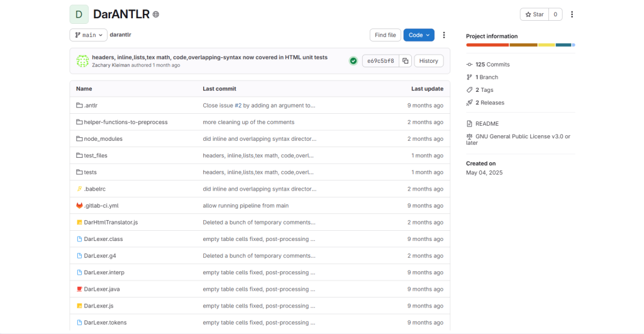
Task: Click the Find file button
Action: coord(385,35)
